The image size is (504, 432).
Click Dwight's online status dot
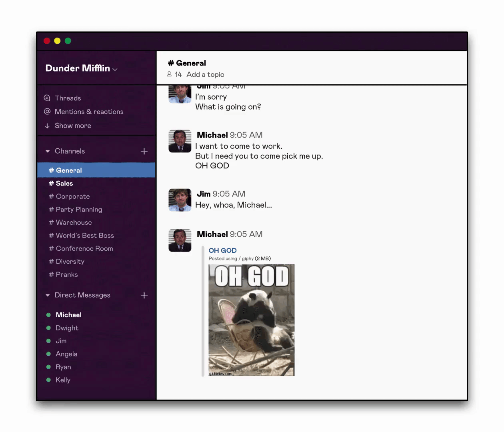coord(48,328)
